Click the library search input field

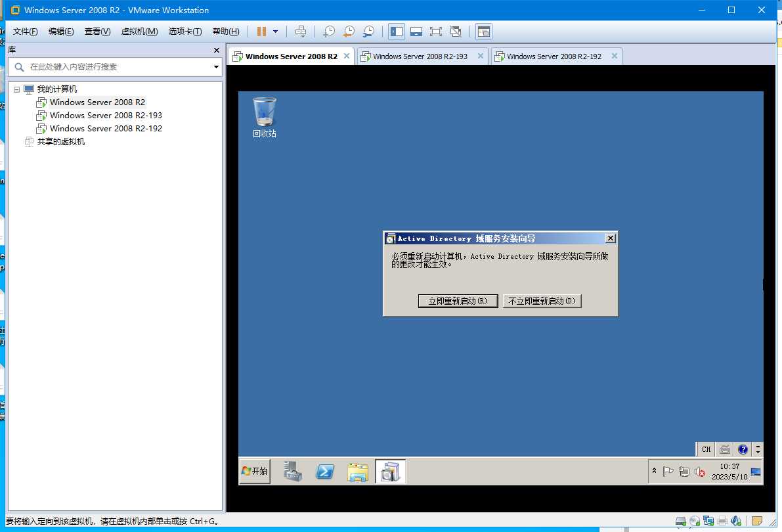115,67
